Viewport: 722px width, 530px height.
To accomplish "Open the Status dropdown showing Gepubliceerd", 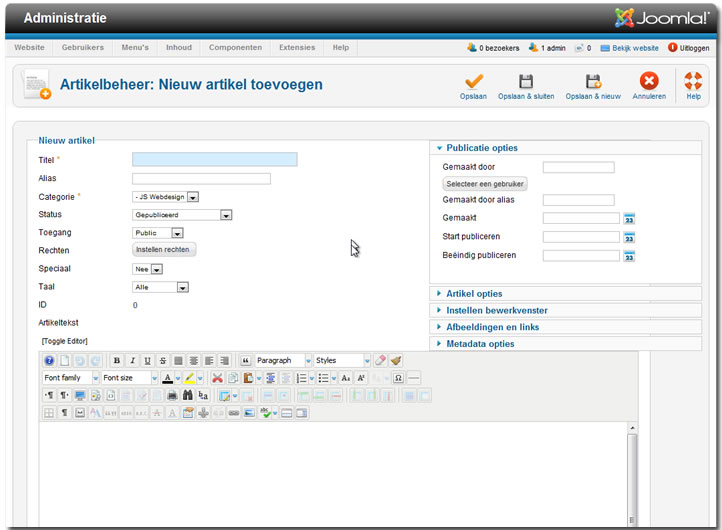I will (182, 215).
